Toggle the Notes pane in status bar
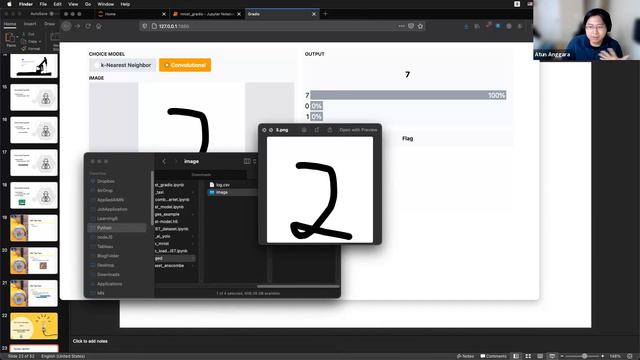This screenshot has width=640, height=360. [465, 356]
